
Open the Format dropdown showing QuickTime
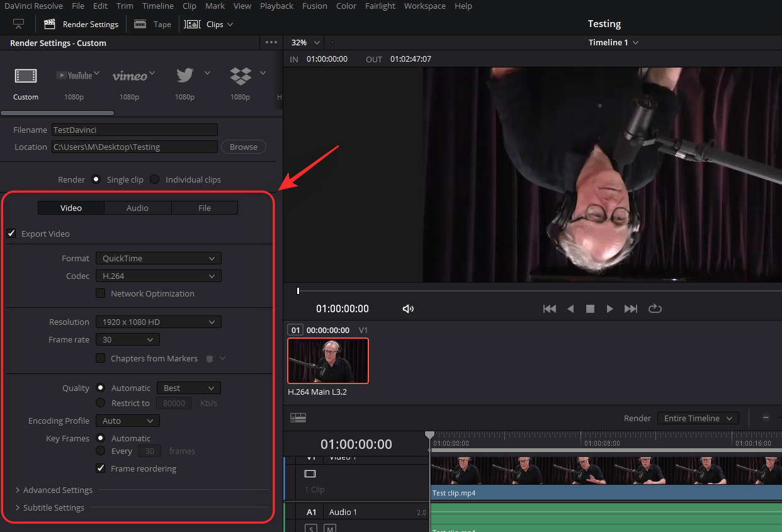(159, 258)
